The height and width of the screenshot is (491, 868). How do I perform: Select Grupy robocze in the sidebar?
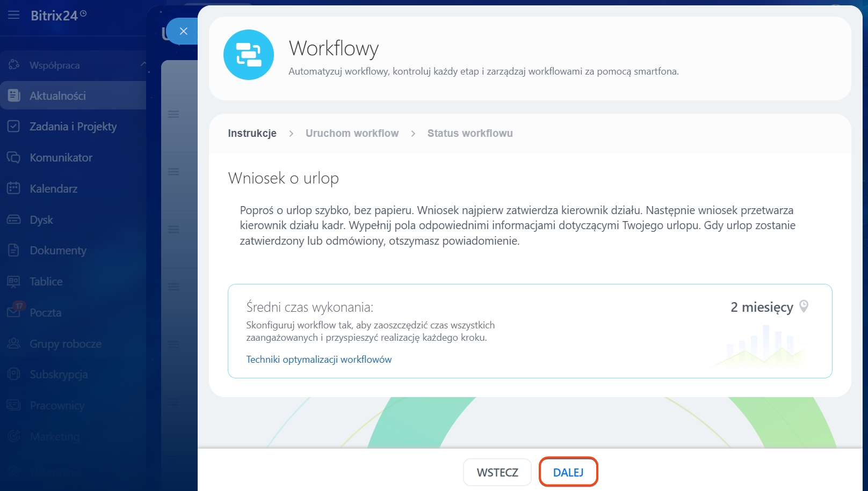pos(66,343)
